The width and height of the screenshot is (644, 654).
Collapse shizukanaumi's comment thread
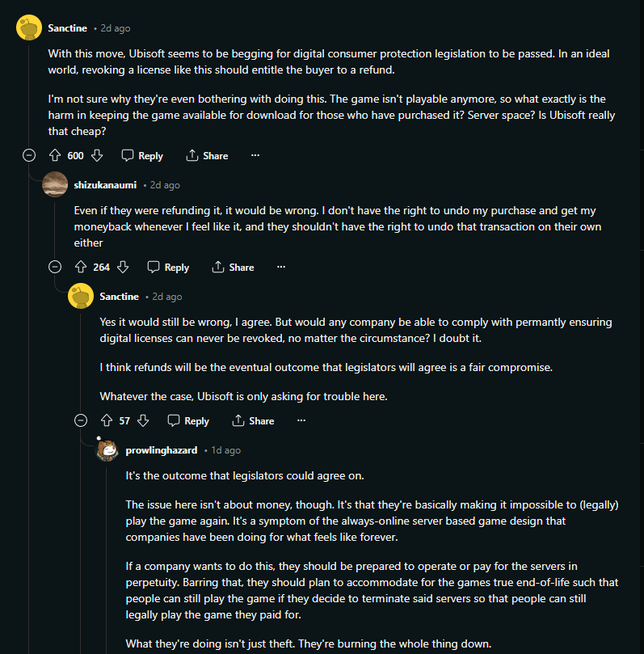[55, 267]
